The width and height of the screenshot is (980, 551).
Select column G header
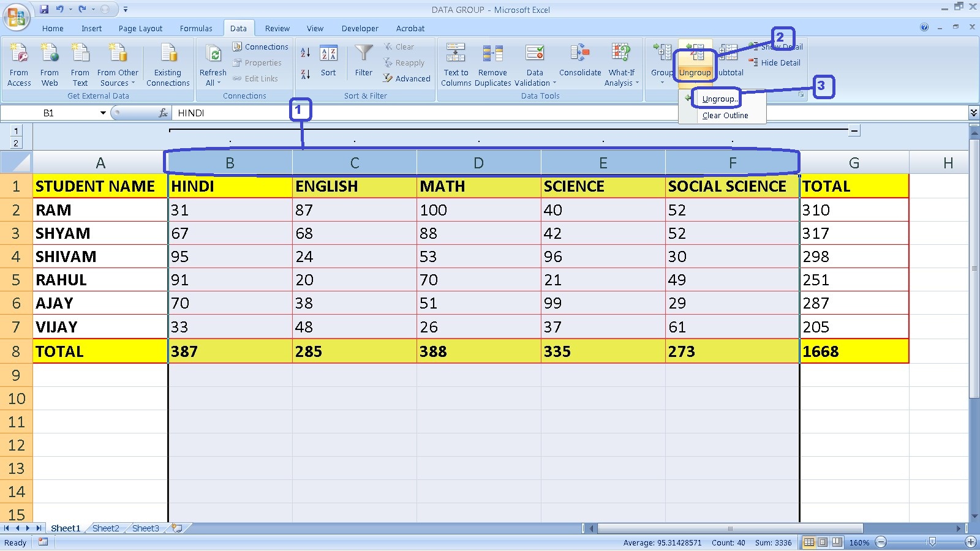(x=854, y=163)
